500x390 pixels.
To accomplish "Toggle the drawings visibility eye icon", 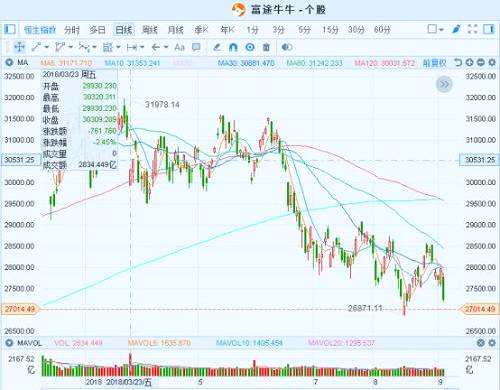I will tap(250, 47).
